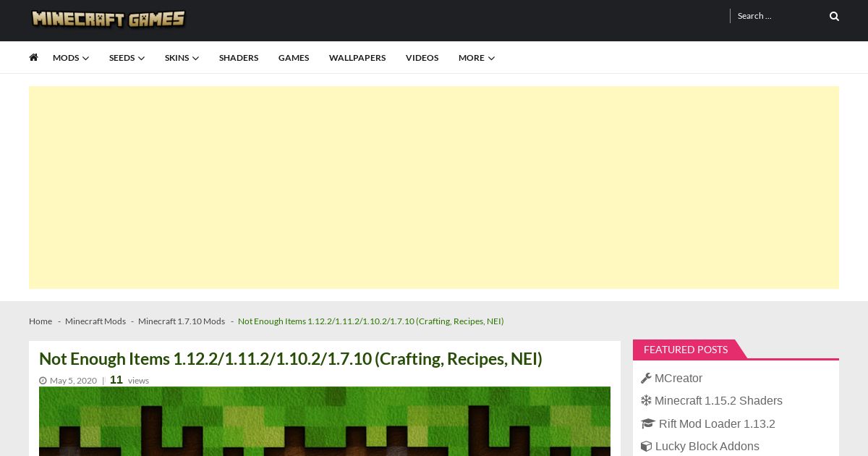Click the article featured grass block image

click(x=325, y=421)
